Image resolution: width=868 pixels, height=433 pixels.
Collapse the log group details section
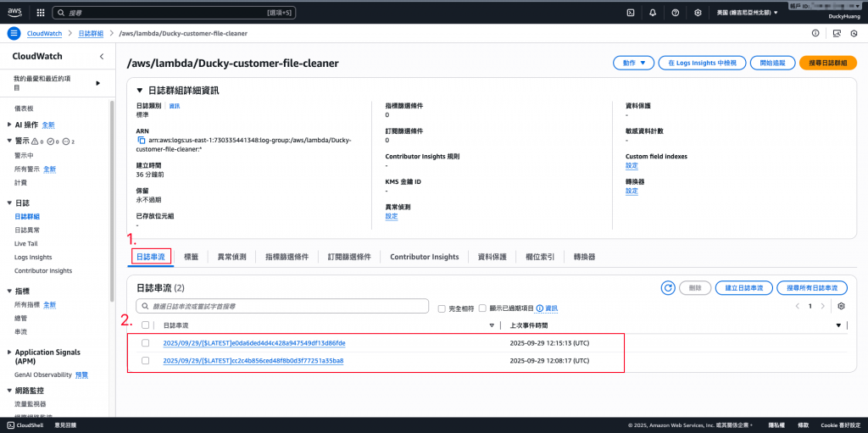[140, 91]
